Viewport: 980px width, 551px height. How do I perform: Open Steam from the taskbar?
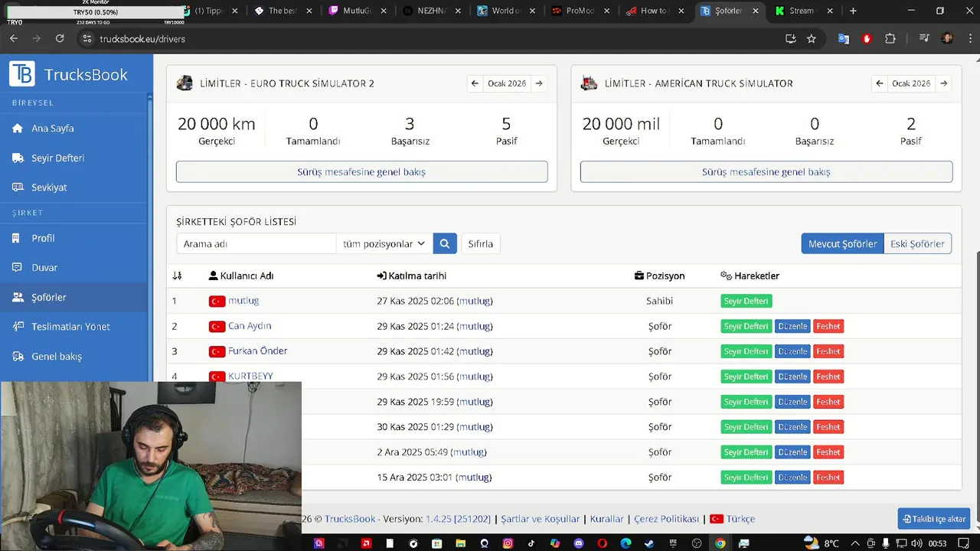[649, 543]
